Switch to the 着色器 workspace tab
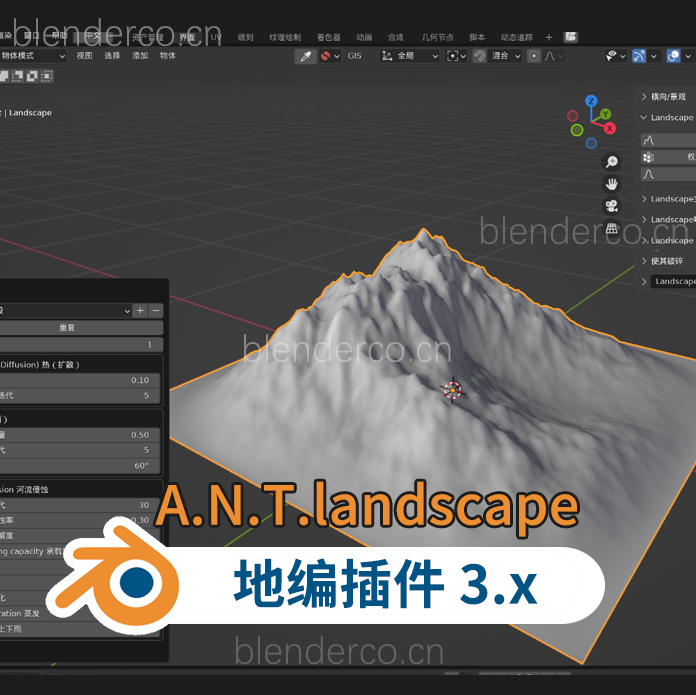 pyautogui.click(x=329, y=37)
